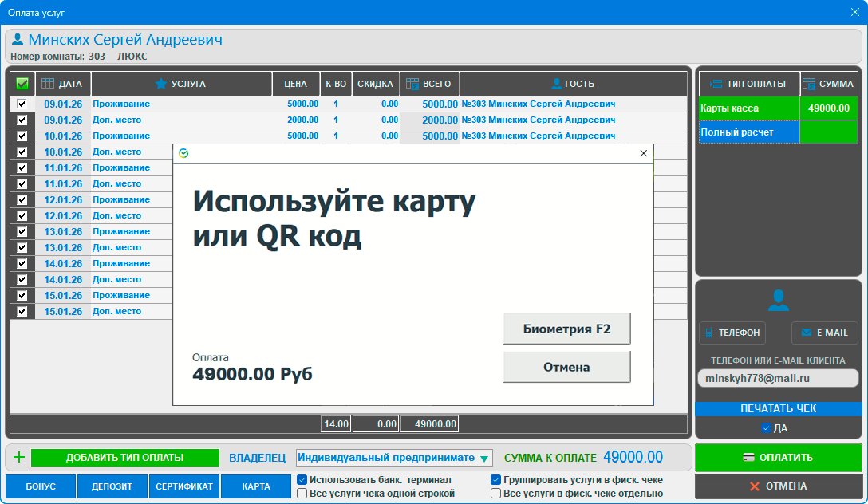Viewport: 868px width, 504px height.
Task: Click Отмена in the payment dialog
Action: [x=567, y=367]
